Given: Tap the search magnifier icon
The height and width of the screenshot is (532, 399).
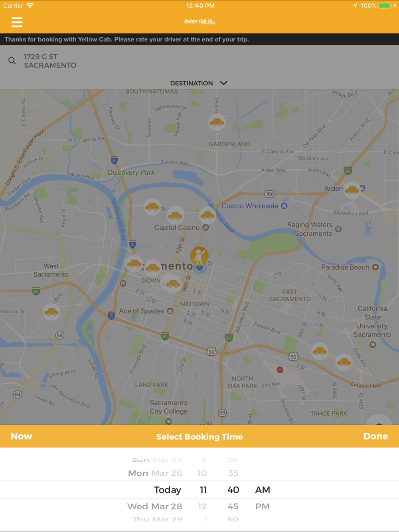Looking at the screenshot, I should point(12,61).
